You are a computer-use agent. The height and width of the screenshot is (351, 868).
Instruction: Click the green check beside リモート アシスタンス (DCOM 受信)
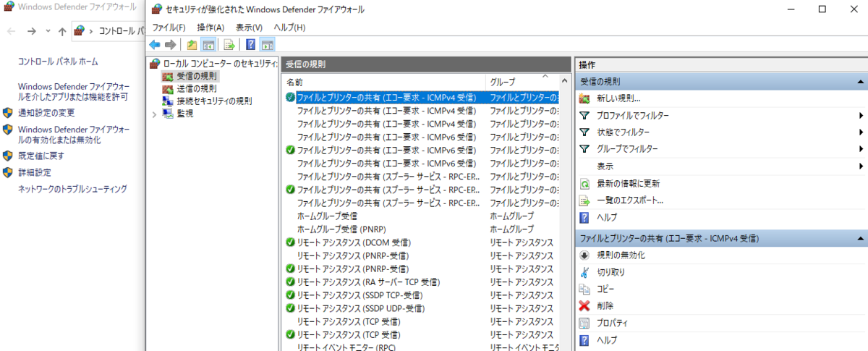coord(290,242)
